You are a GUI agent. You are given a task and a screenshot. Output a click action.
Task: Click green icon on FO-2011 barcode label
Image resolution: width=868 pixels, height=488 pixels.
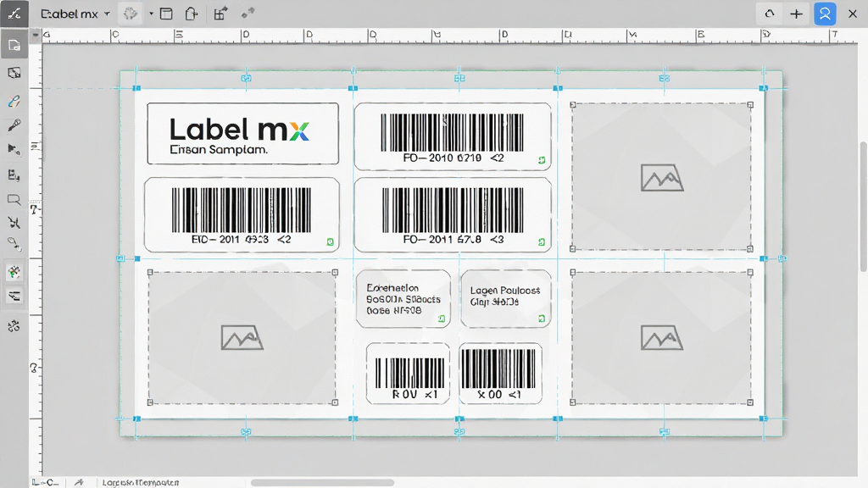pos(542,241)
